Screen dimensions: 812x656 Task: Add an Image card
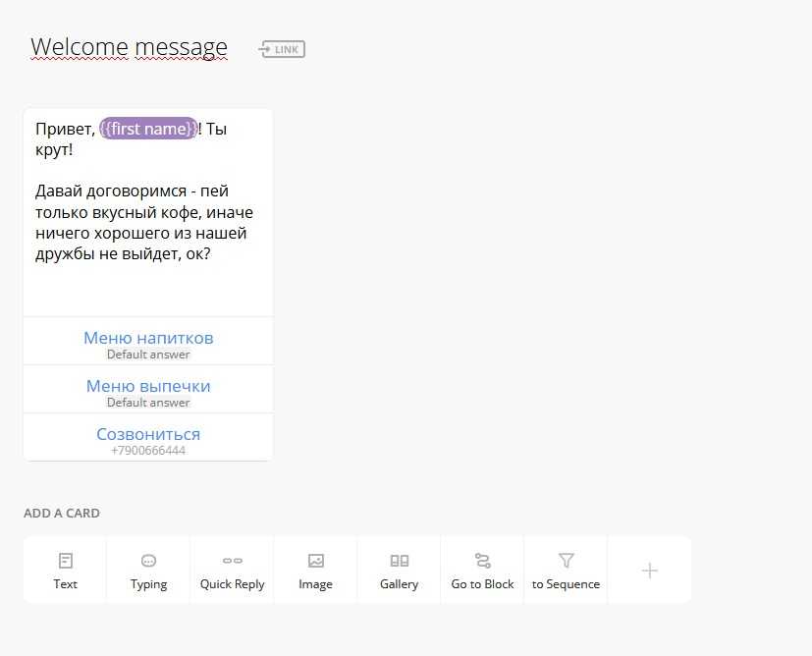pyautogui.click(x=315, y=571)
